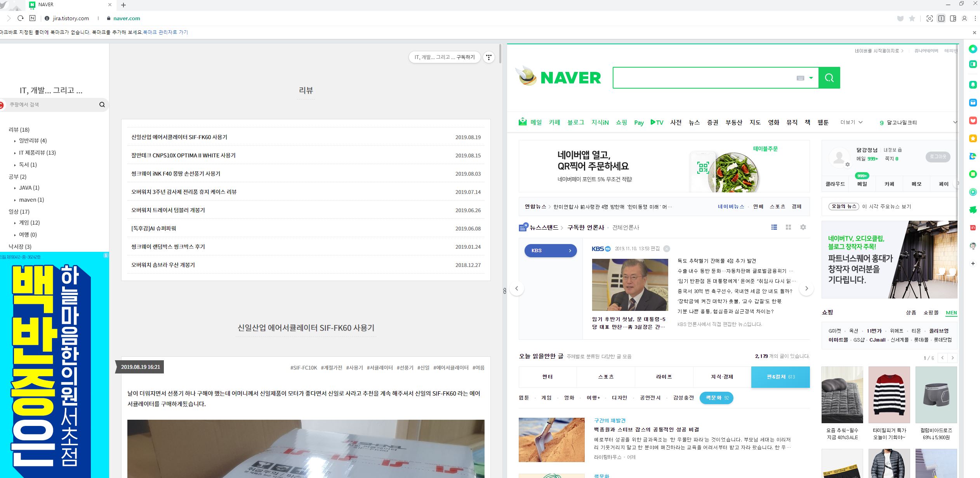Switch newsstand to grid view

point(788,227)
